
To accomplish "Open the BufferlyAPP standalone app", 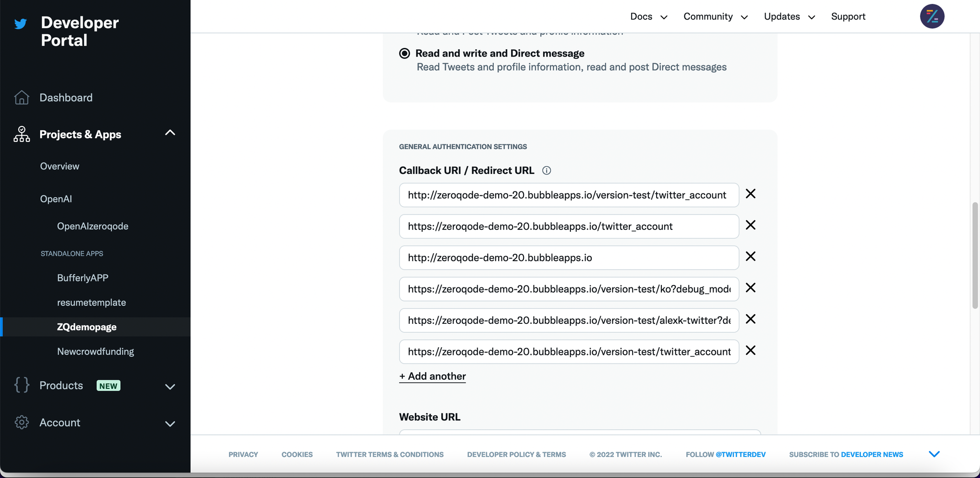I will pos(83,278).
